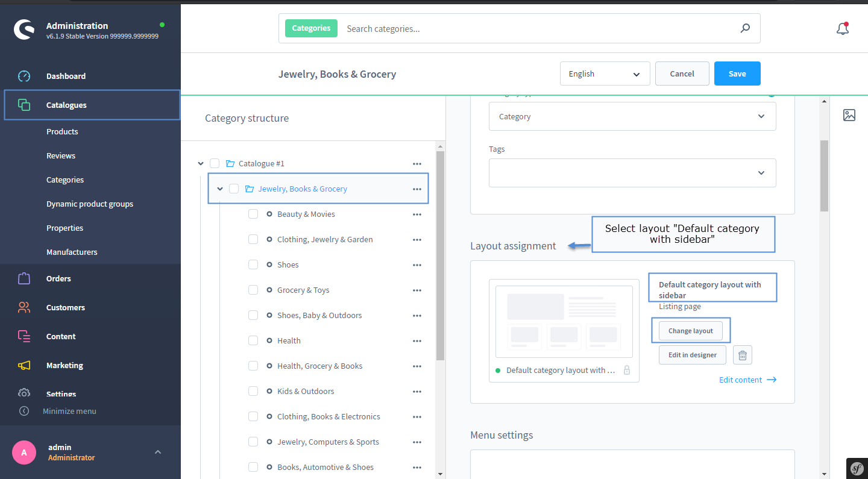This screenshot has width=868, height=479.
Task: Select the Grocery & Toys checkbox
Action: coord(253,290)
